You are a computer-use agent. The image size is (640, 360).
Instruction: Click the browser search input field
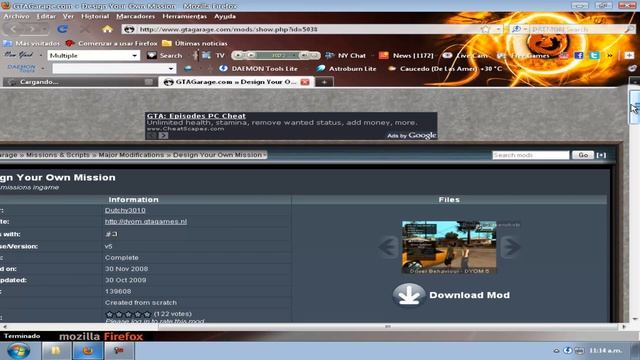click(x=577, y=29)
